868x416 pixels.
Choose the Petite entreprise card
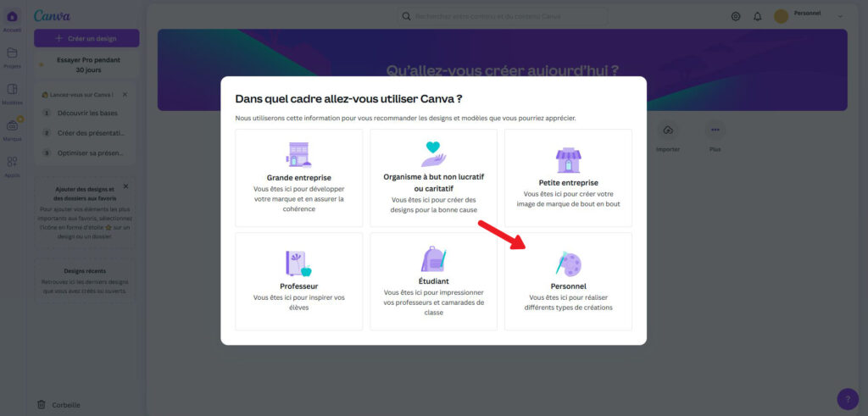(568, 178)
